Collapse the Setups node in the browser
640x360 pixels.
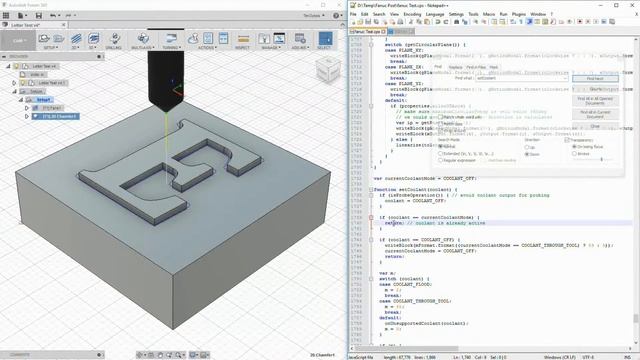(x=14, y=91)
